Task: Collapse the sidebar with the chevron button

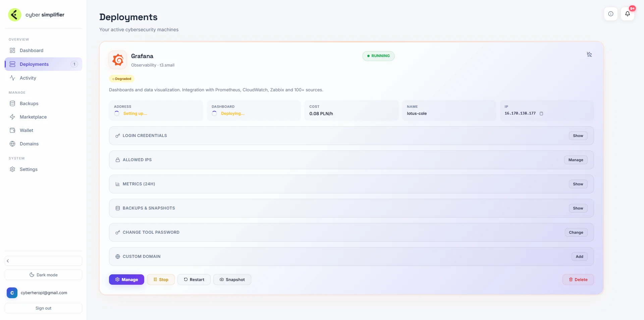Action: point(43,261)
